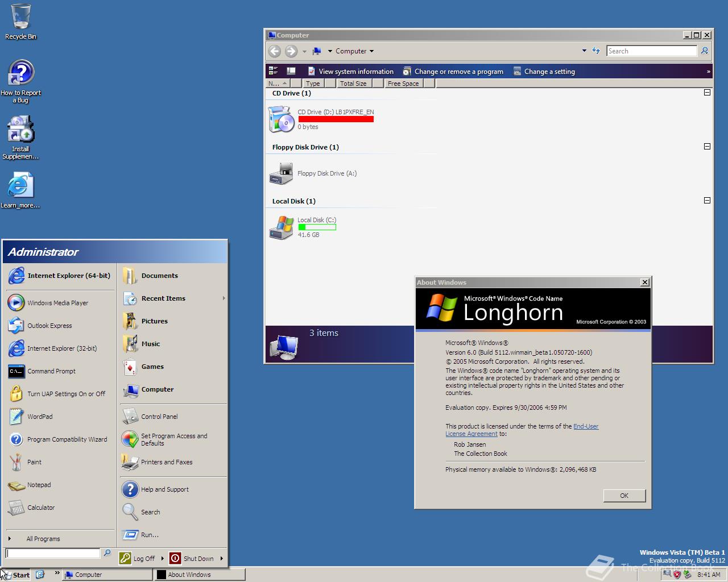Screen dimensions: 728x582
Task: Open WordPad from Start menu
Action: pyautogui.click(x=59, y=417)
